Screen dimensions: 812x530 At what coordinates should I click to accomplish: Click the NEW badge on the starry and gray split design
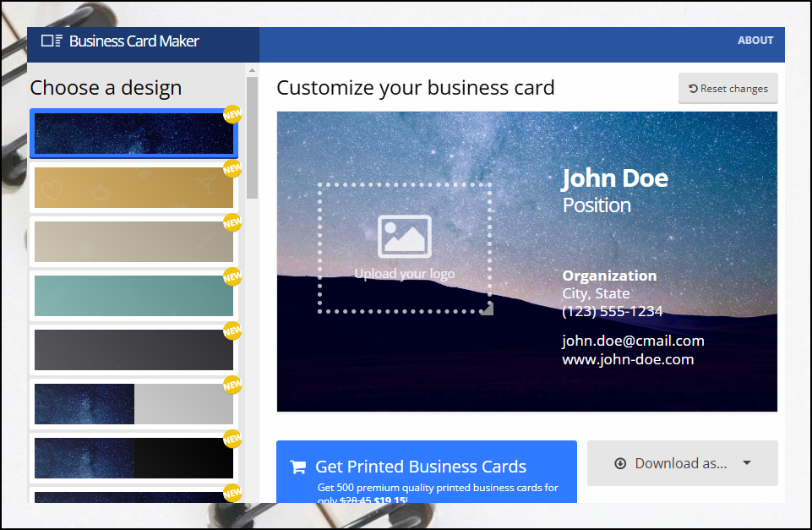point(232,385)
